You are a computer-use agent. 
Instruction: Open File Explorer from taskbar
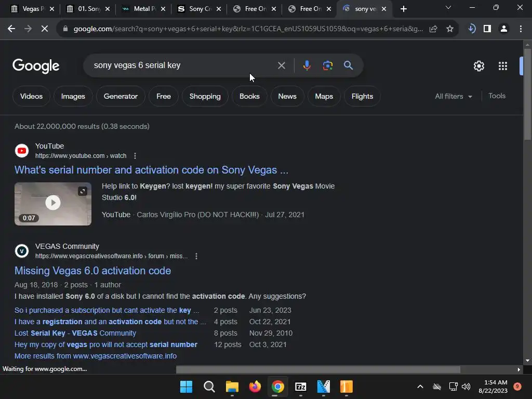[x=232, y=387]
